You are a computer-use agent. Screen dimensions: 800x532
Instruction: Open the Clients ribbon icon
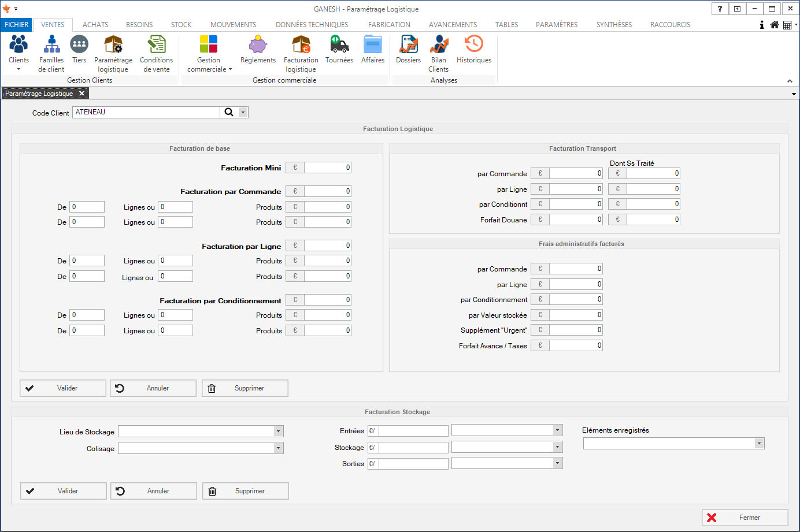pyautogui.click(x=18, y=45)
